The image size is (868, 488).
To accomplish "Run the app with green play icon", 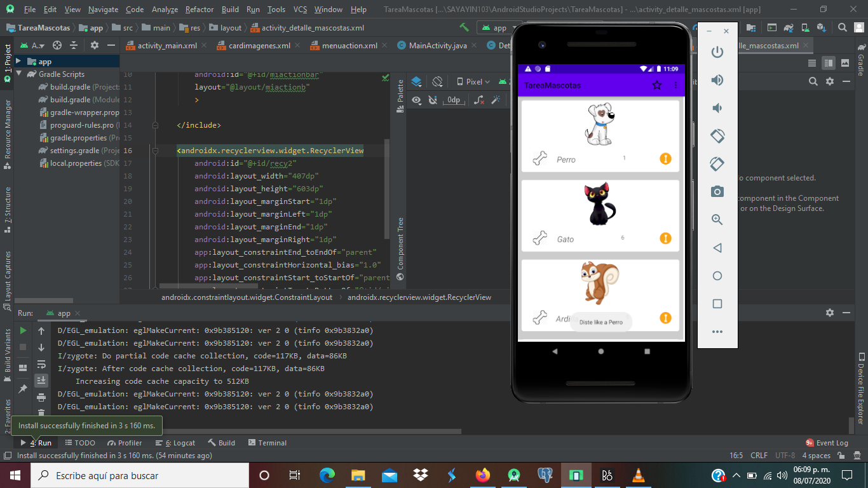I will pyautogui.click(x=24, y=331).
